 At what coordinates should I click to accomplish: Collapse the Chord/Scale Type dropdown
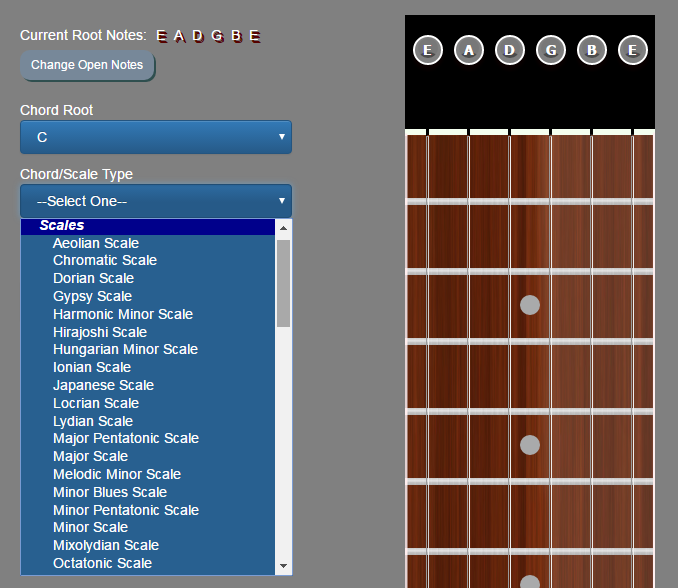[156, 201]
